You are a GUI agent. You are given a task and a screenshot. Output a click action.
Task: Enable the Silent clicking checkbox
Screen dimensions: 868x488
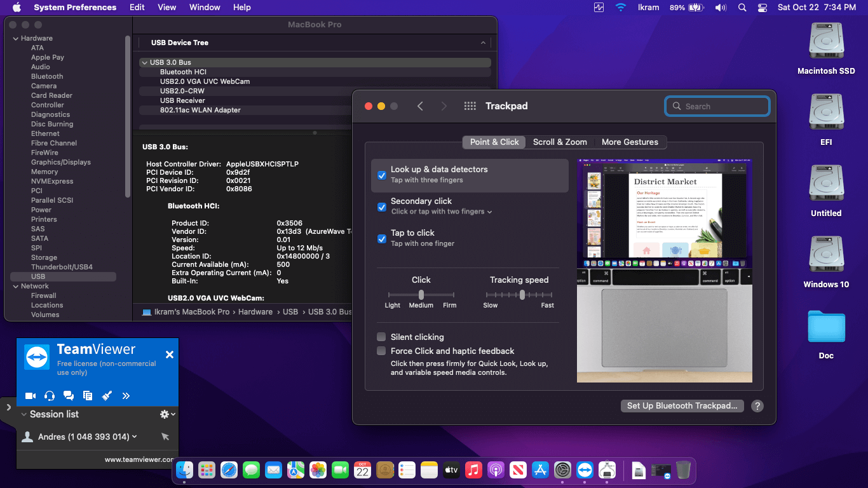(381, 337)
